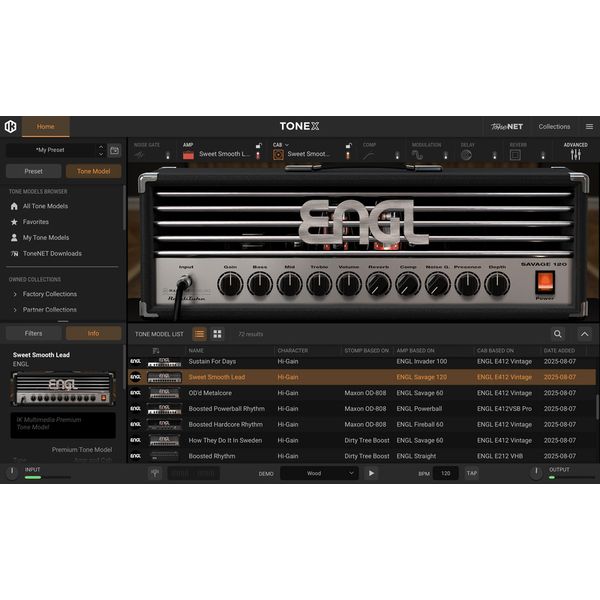This screenshot has height=600, width=600.
Task: Open the Wood demo dropdown
Action: (x=319, y=473)
